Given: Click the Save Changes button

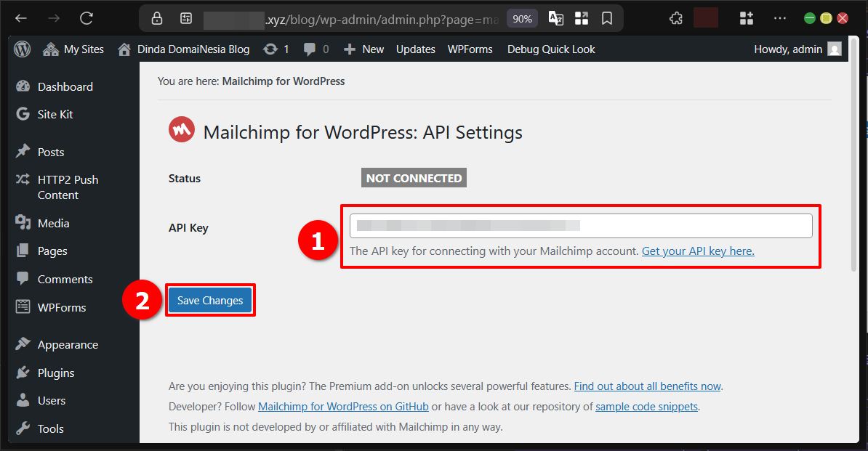Looking at the screenshot, I should click(x=210, y=299).
